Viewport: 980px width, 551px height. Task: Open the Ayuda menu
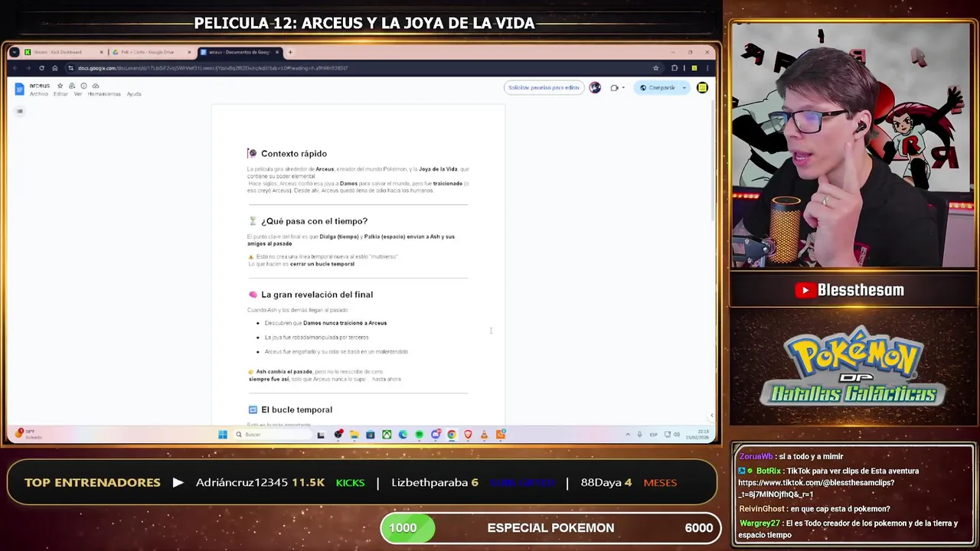[134, 94]
